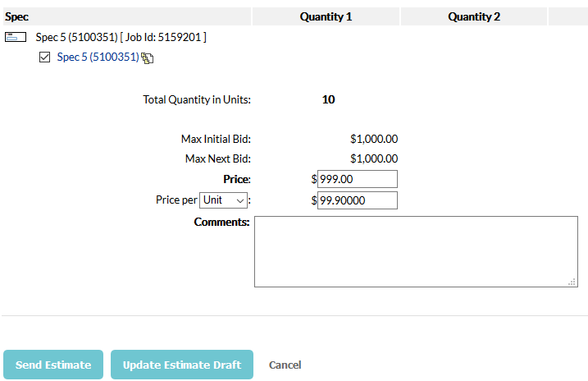The width and height of the screenshot is (588, 381).
Task: Click the copy icon next to Spec 5 link
Action: coord(148,58)
